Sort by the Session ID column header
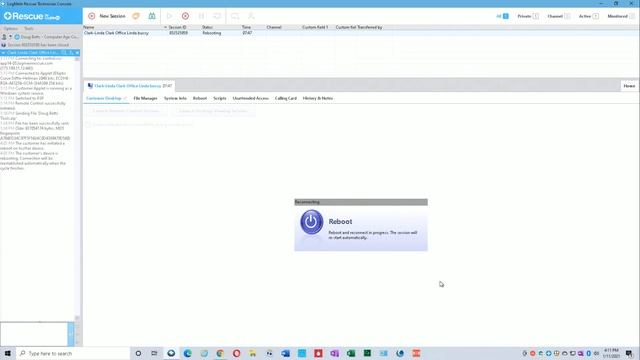This screenshot has width=640, height=360. (178, 27)
